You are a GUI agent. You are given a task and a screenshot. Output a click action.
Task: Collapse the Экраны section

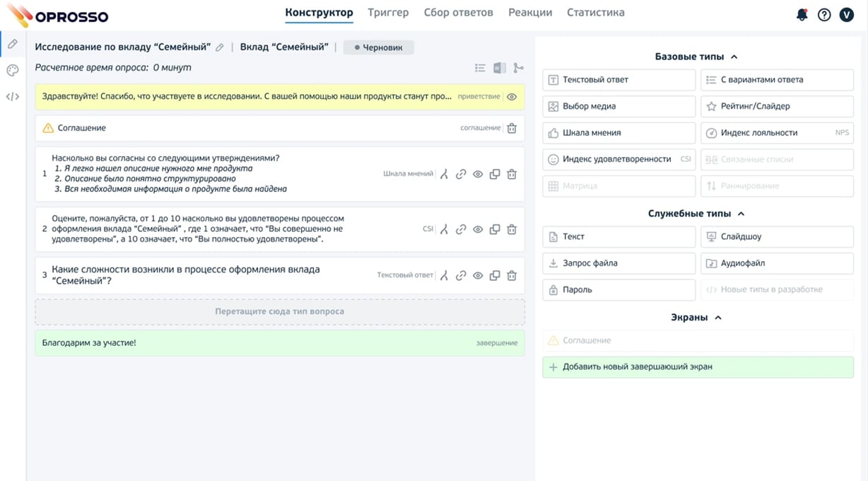(718, 318)
